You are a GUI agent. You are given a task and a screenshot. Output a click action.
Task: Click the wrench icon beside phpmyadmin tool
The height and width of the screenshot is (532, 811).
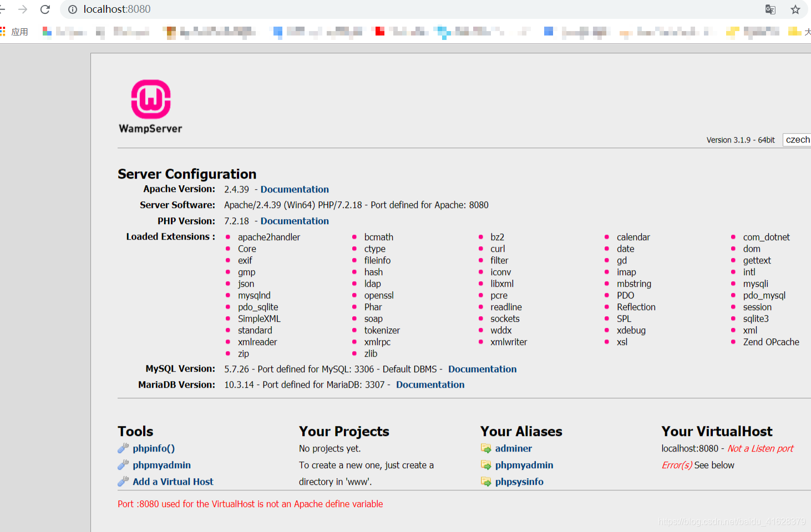click(123, 465)
